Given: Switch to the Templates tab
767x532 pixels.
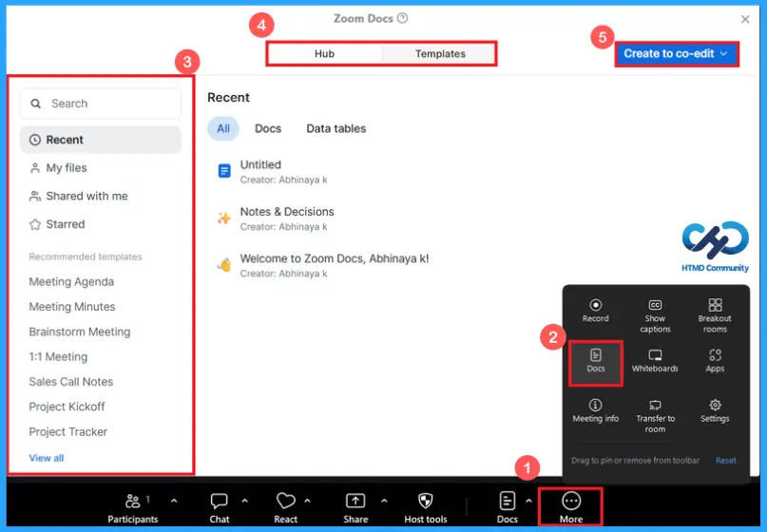Looking at the screenshot, I should [x=440, y=54].
